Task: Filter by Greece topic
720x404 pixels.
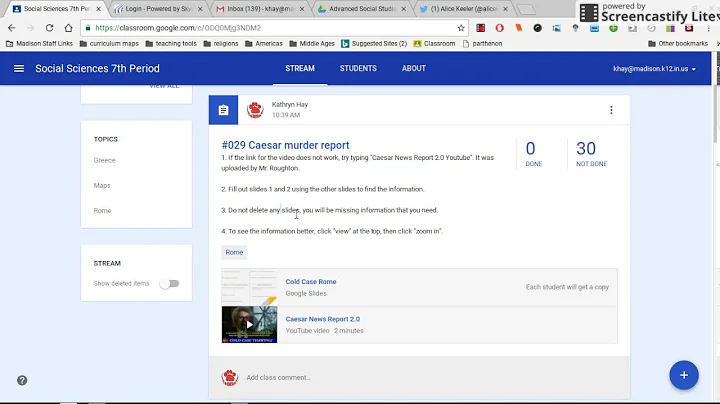Action: tap(105, 160)
